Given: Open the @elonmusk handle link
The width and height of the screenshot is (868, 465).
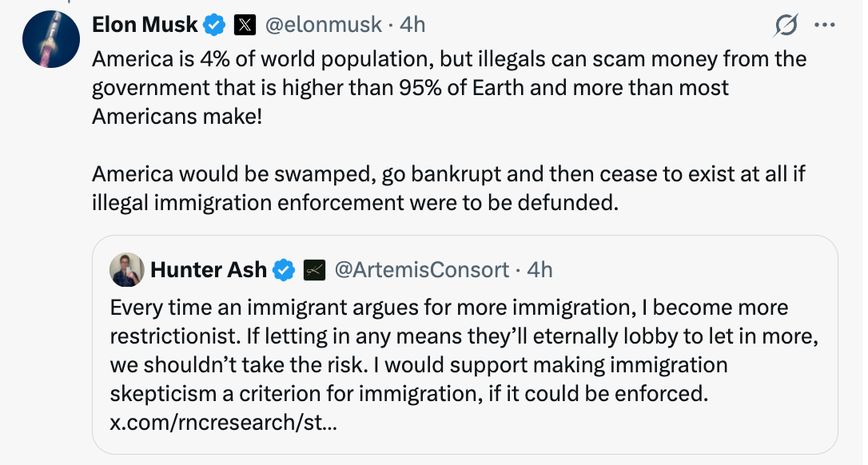Looking at the screenshot, I should [322, 25].
